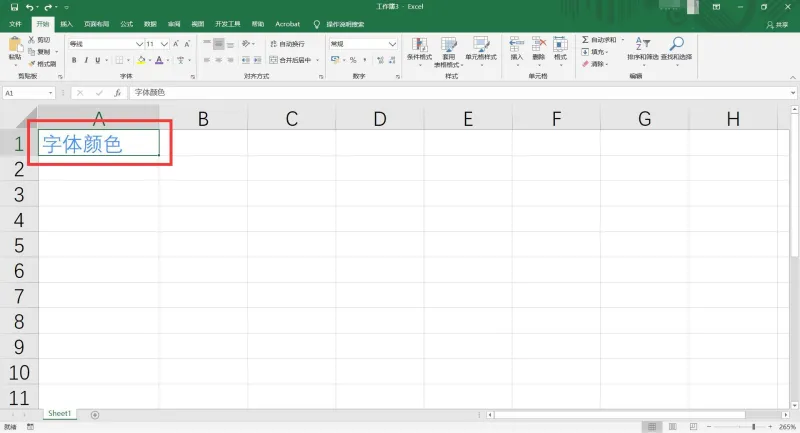Click decrease decimal icon
This screenshot has height=433, width=800.
pos(392,60)
